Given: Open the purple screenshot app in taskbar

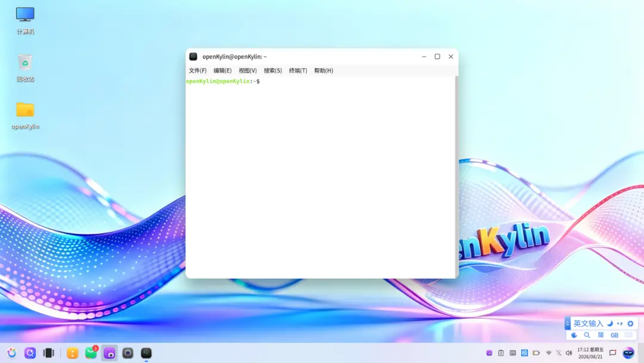Looking at the screenshot, I should [x=109, y=353].
